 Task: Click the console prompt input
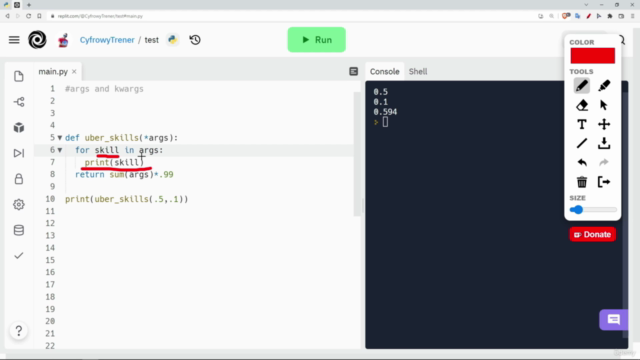385,122
